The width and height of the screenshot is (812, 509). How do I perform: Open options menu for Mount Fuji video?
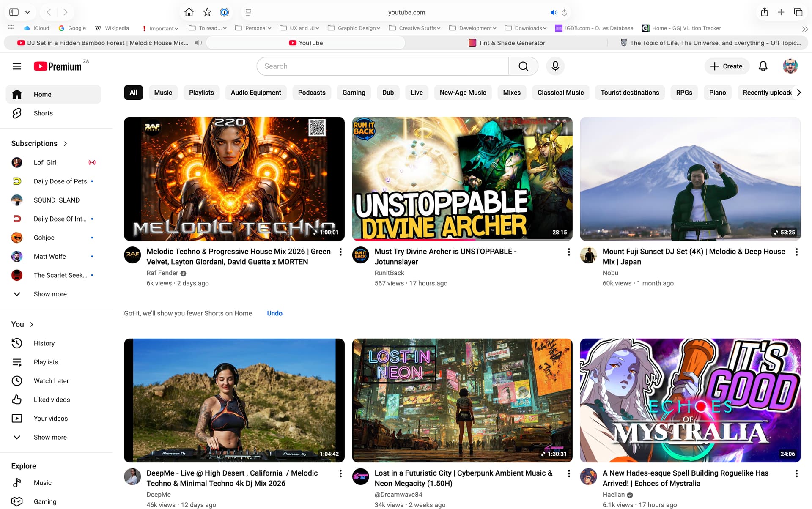[796, 252]
